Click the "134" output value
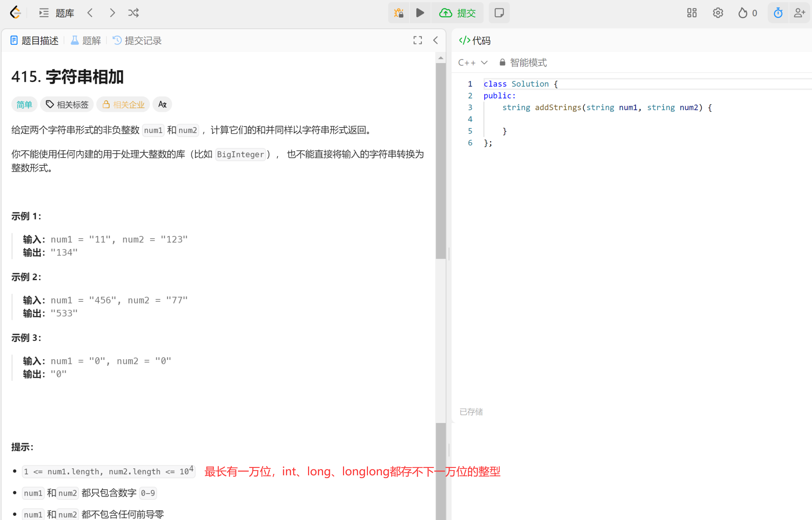The height and width of the screenshot is (520, 812). [x=64, y=253]
